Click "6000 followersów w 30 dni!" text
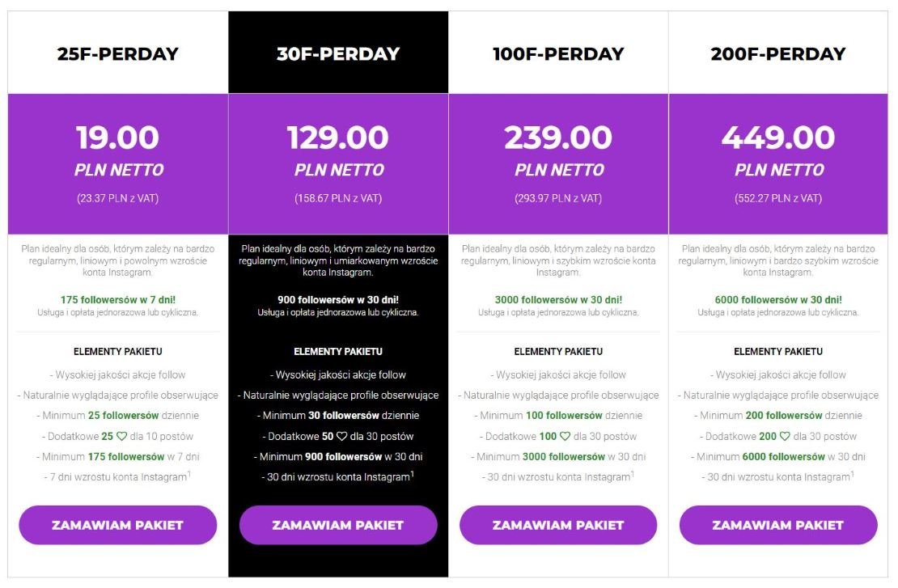The height and width of the screenshot is (588, 898). pos(778,299)
